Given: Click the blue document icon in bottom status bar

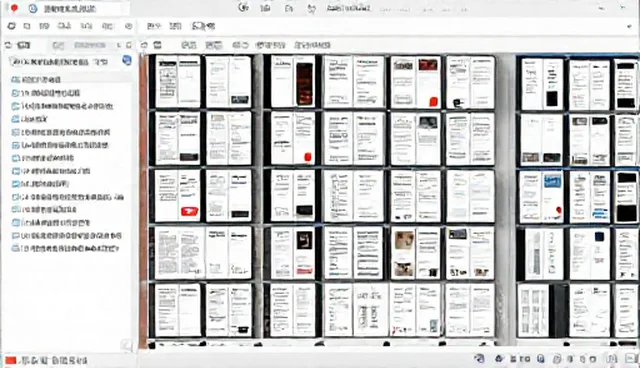Looking at the screenshot, I should (x=541, y=359).
